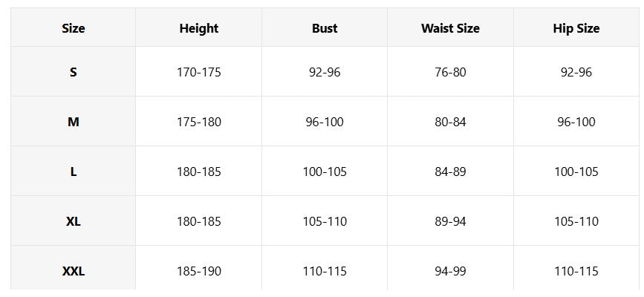Select the 80-84 waist size cell
The image size is (644, 297).
(450, 122)
